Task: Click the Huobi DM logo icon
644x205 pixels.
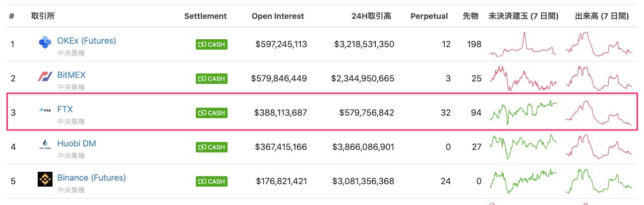Action: click(x=45, y=144)
